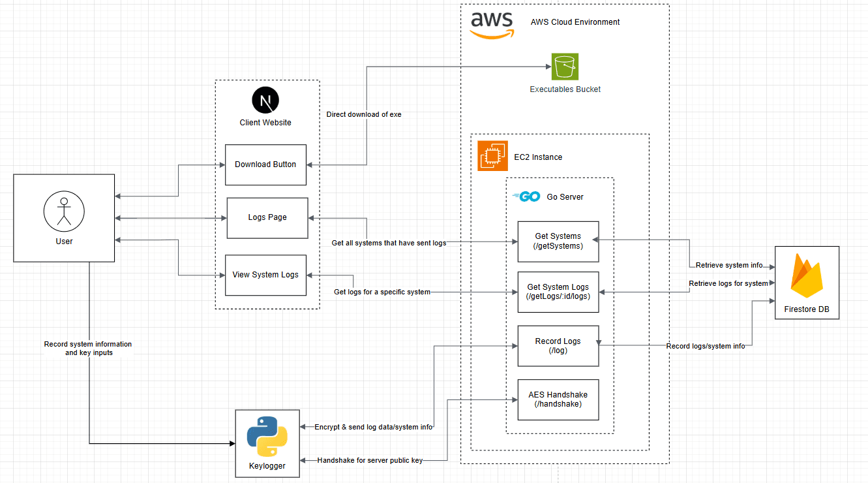
Task: Select the Python logo icon
Action: [x=268, y=436]
